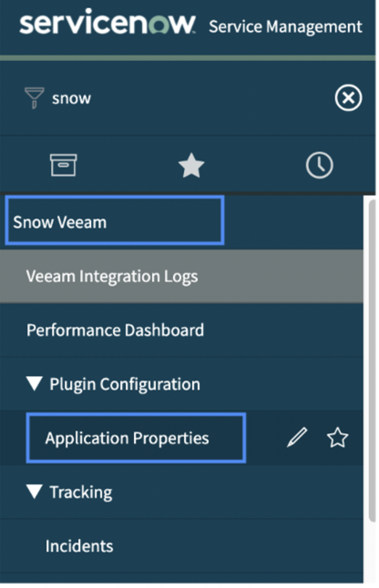Click the ServiceNow logo
Image resolution: width=379 pixels, height=588 pixels.
[108, 23]
